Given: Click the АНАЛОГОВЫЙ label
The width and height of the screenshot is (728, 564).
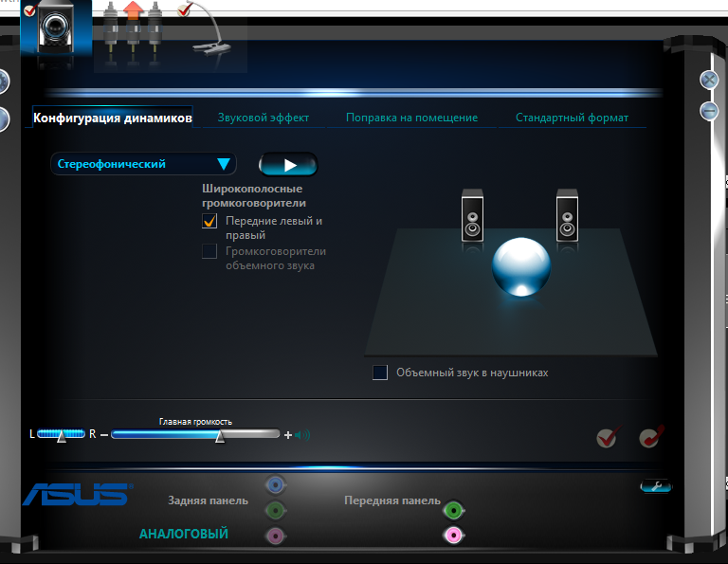Looking at the screenshot, I should click(x=184, y=534).
